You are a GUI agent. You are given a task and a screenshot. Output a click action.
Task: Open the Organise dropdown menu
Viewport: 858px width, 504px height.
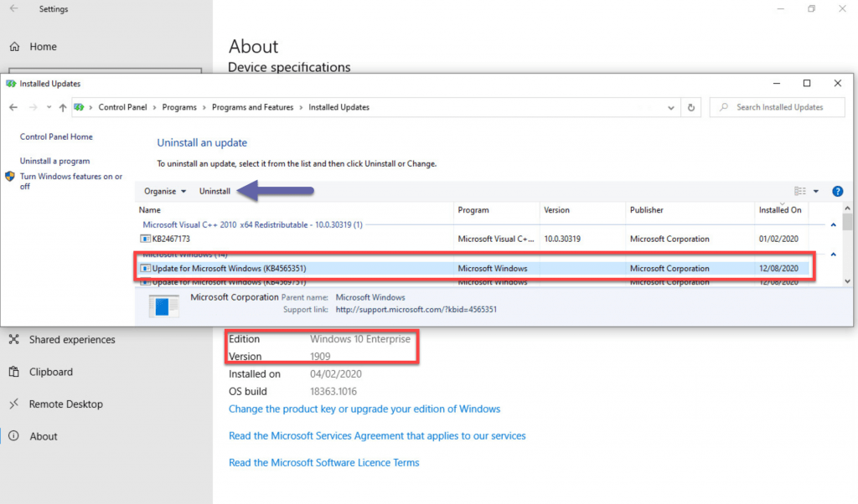[x=164, y=192]
